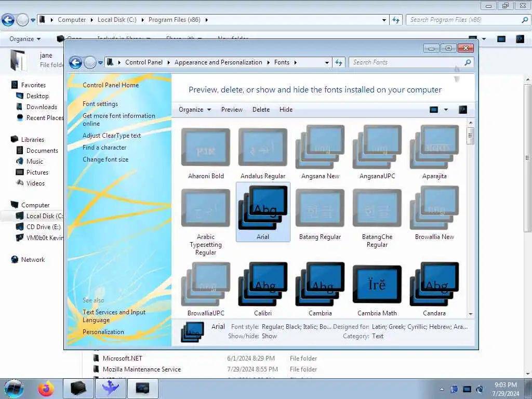Screen dimensions: 532x399
Task: Select the Andalus Regular font icon
Action: pyautogui.click(x=262, y=147)
